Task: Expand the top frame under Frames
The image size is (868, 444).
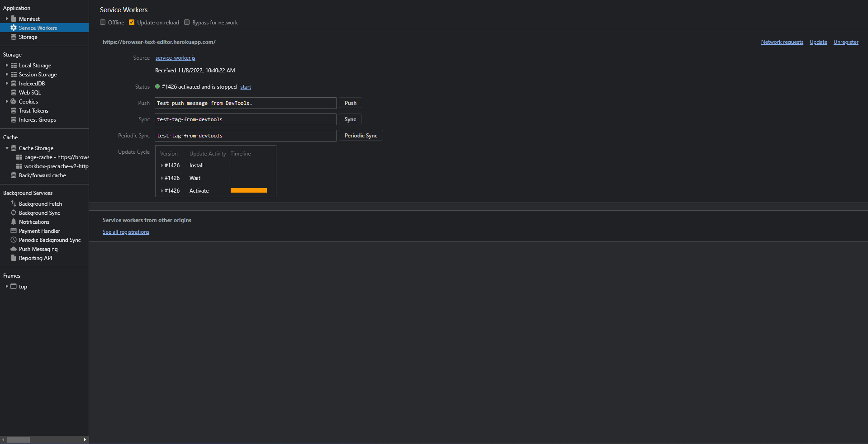Action: [6, 286]
